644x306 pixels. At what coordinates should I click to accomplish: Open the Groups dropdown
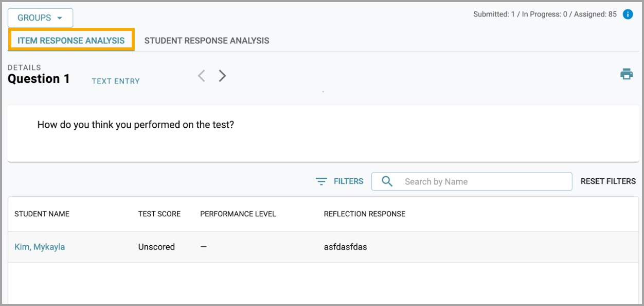(40, 18)
